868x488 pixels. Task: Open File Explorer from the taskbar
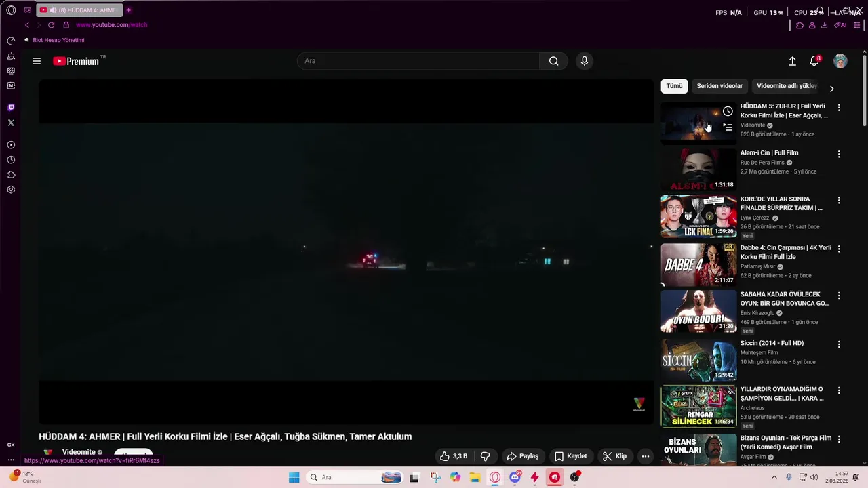(475, 477)
